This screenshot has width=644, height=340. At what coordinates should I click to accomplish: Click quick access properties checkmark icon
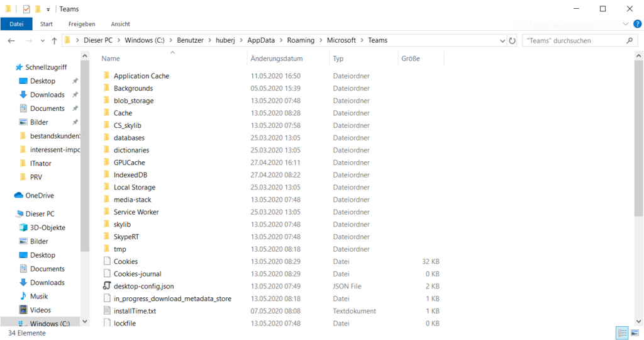[26, 9]
